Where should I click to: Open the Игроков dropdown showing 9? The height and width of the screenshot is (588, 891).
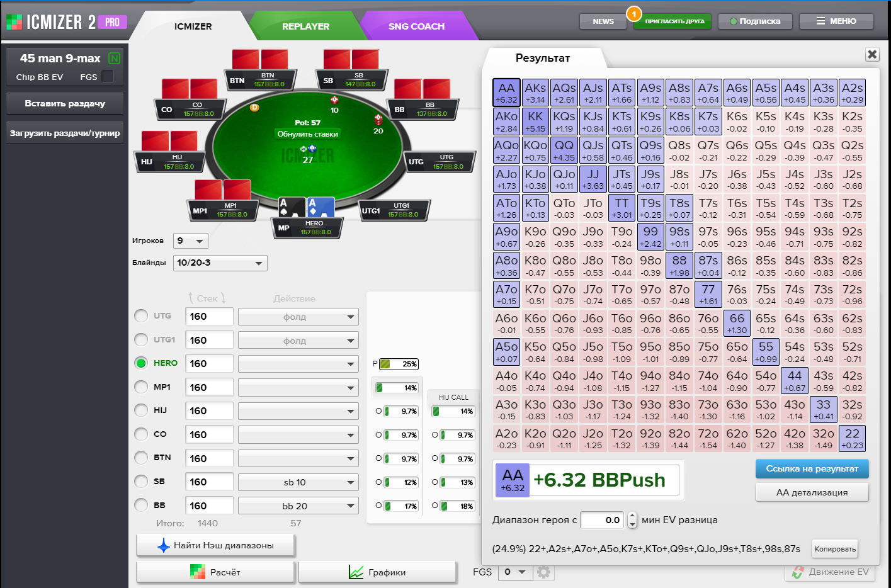[190, 240]
